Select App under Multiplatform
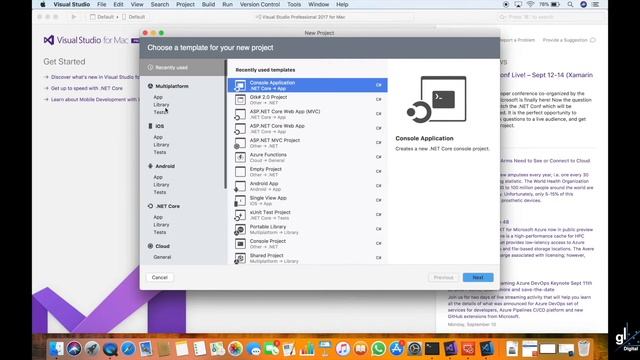Viewport: 640px width, 360px height. point(158,97)
